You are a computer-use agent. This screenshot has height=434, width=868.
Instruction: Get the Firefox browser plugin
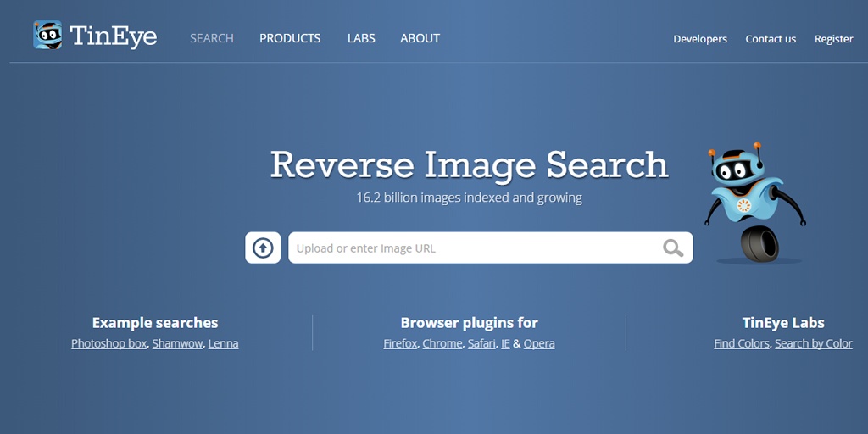click(400, 343)
